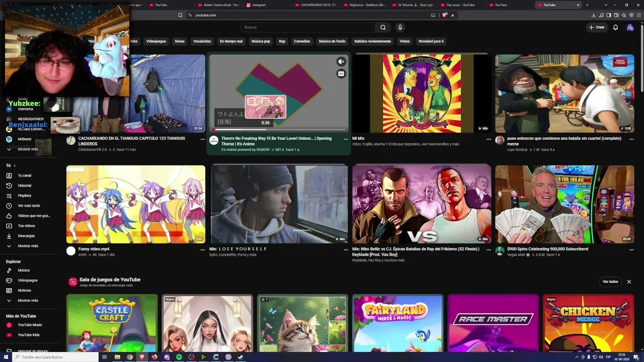Screen dimensions: 644x362
Task: Select the Rap filter chip
Action: [282, 41]
